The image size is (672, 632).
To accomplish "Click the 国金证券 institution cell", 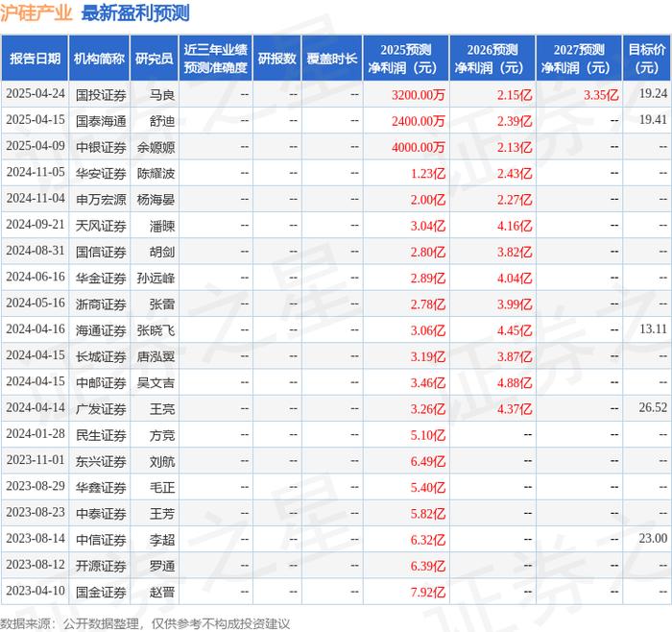I will [x=101, y=592].
